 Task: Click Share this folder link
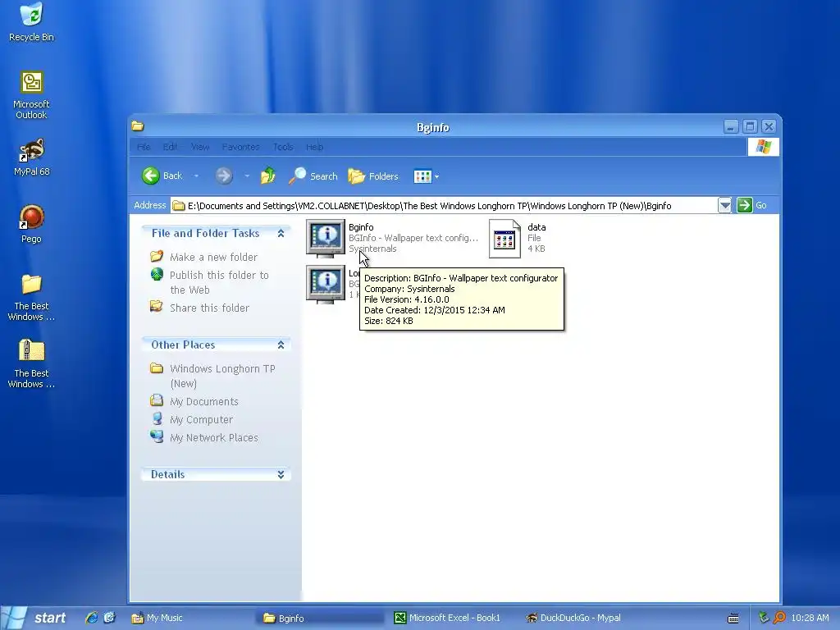(209, 308)
